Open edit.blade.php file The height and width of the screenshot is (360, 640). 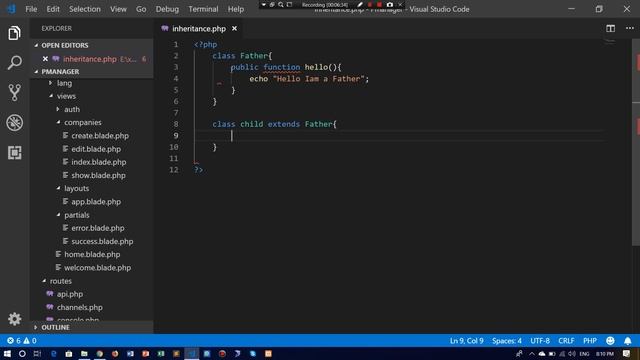(x=96, y=149)
